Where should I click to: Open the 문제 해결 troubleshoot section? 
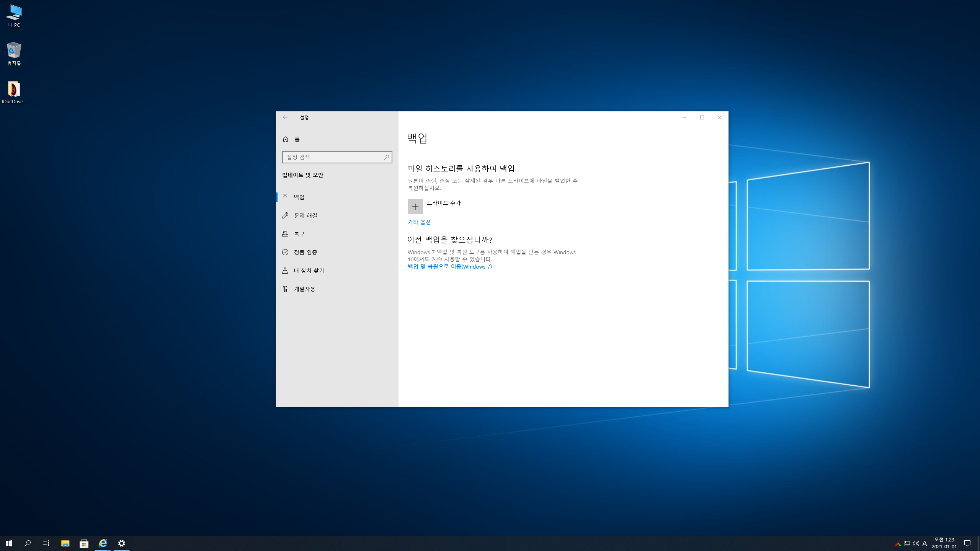tap(305, 215)
